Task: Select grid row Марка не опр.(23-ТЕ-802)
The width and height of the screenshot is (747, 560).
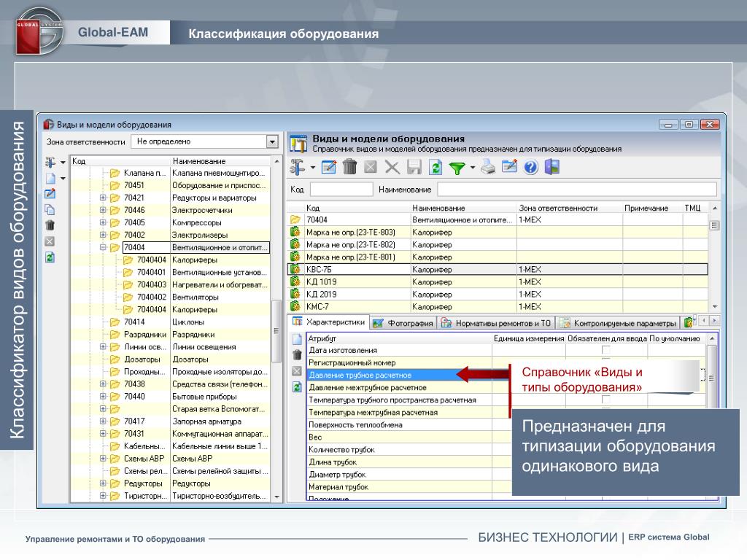Action: coord(498,244)
